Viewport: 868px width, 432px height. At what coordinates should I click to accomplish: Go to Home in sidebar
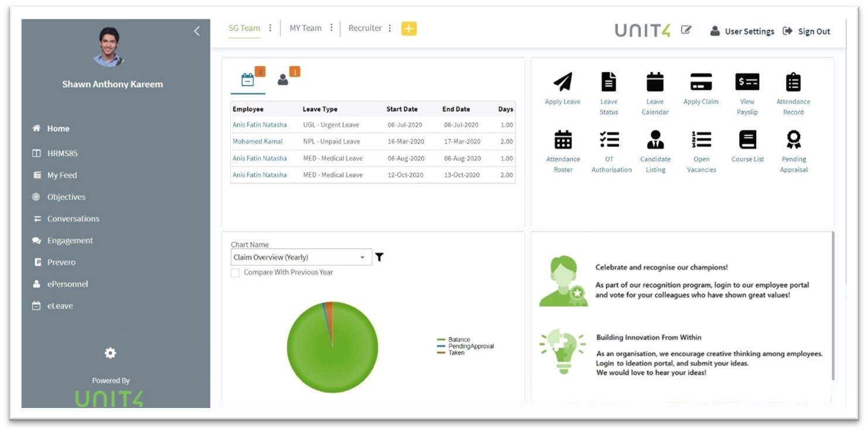[x=58, y=128]
